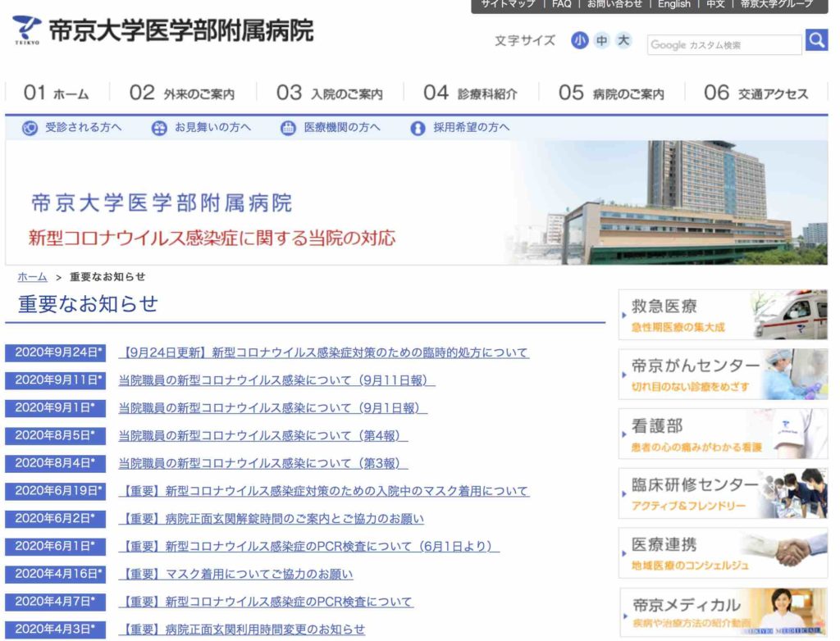This screenshot has height=641, width=840.
Task: Switch site language to English
Action: [674, 4]
